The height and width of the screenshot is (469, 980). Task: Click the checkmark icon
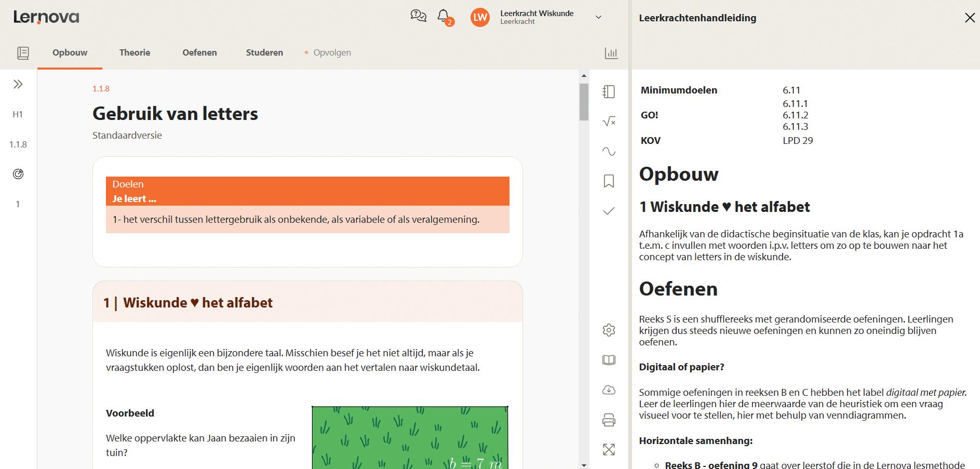coord(609,211)
